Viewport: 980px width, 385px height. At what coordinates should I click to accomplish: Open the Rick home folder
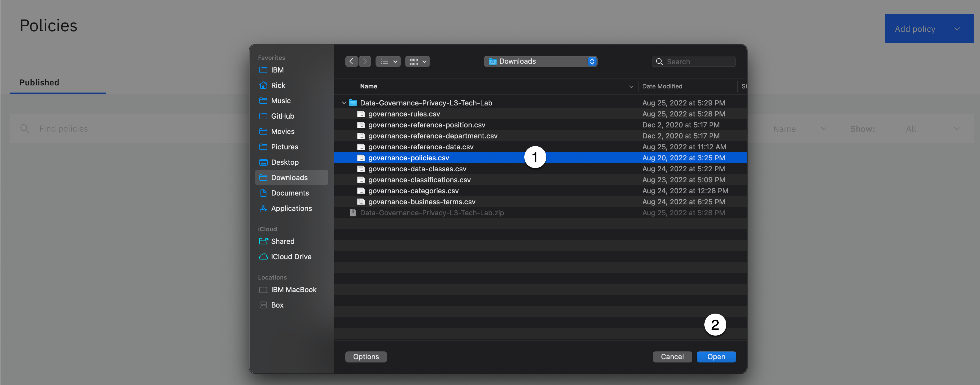tap(278, 85)
